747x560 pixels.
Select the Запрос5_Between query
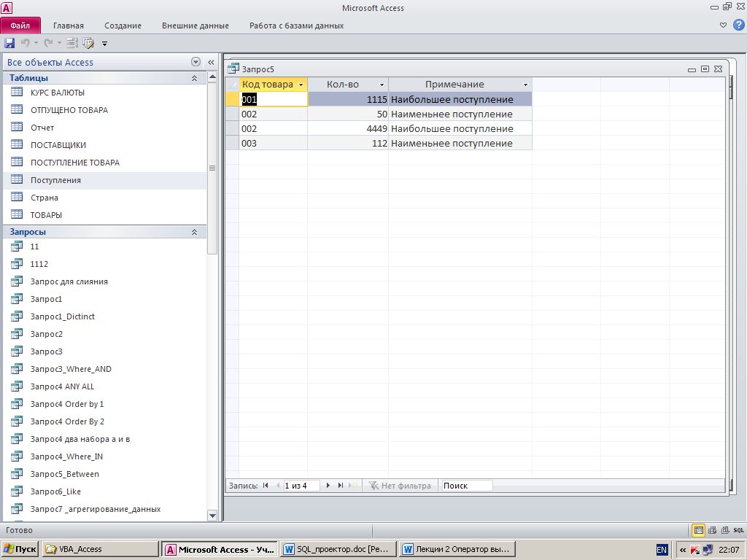tap(105, 474)
